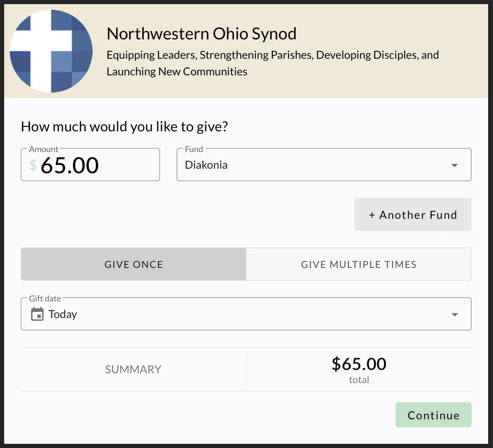Click the total caption under $65.00
The image size is (493, 448).
pyautogui.click(x=359, y=380)
